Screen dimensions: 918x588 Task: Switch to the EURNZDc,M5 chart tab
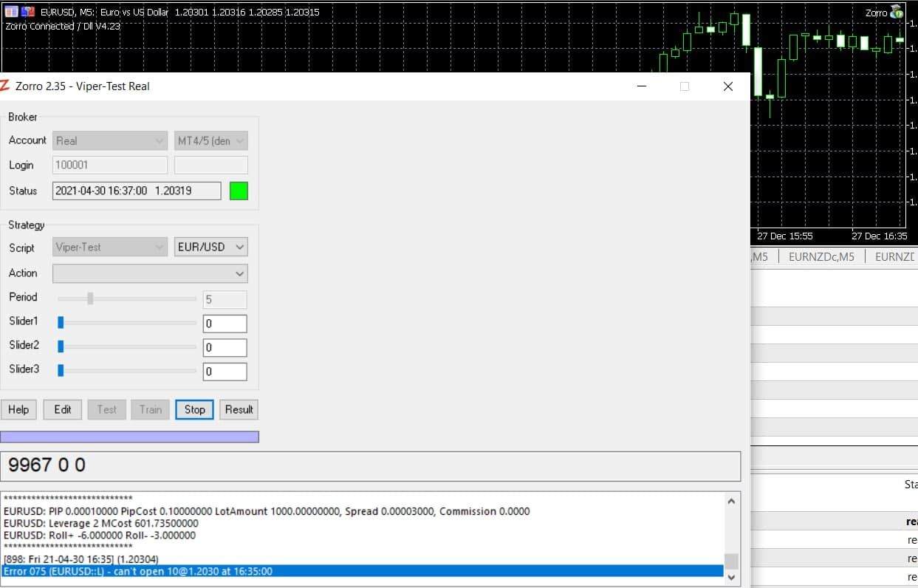821,256
